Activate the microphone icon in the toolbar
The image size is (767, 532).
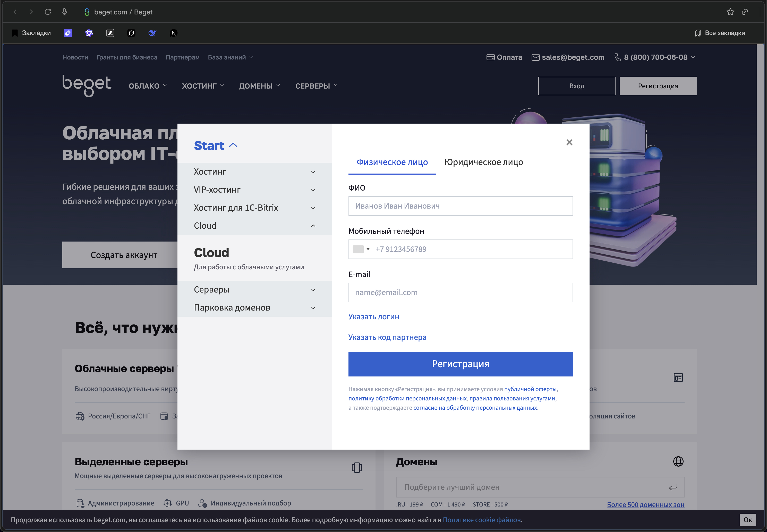click(x=65, y=12)
